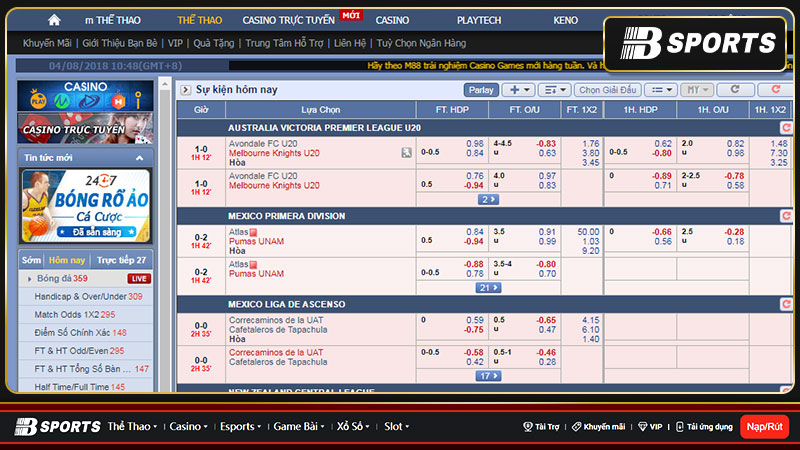Click the gray refresh icon in the toolbar
The height and width of the screenshot is (450, 800).
735,90
